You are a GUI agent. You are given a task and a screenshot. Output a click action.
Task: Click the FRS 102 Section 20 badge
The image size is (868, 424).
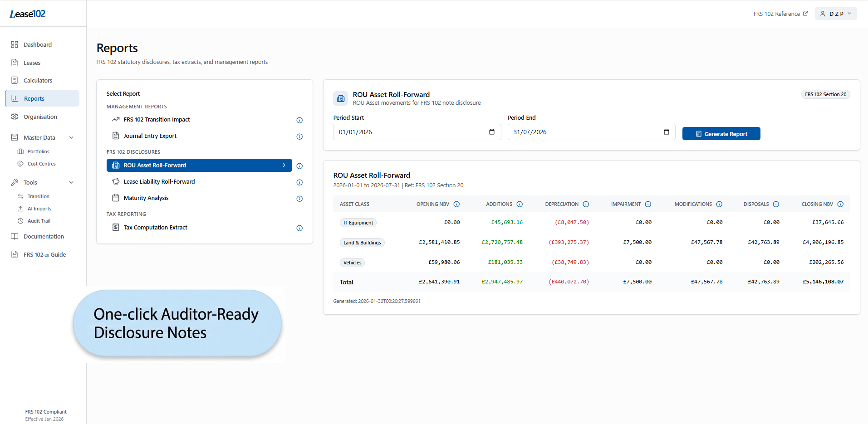(x=825, y=94)
